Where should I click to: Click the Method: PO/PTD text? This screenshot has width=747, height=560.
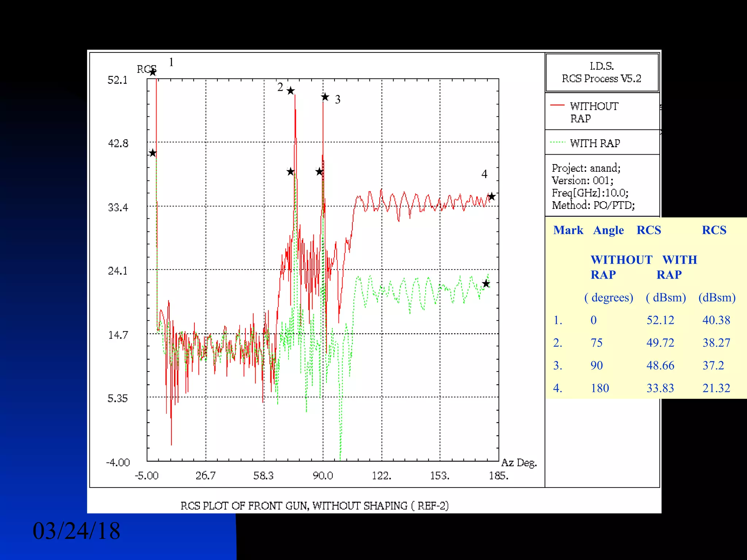[x=593, y=205]
